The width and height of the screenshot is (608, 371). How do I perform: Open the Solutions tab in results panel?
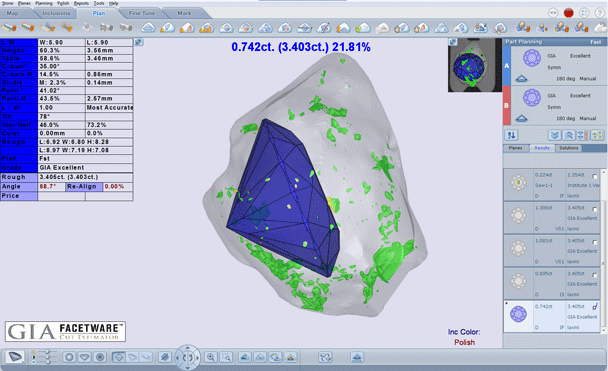568,148
